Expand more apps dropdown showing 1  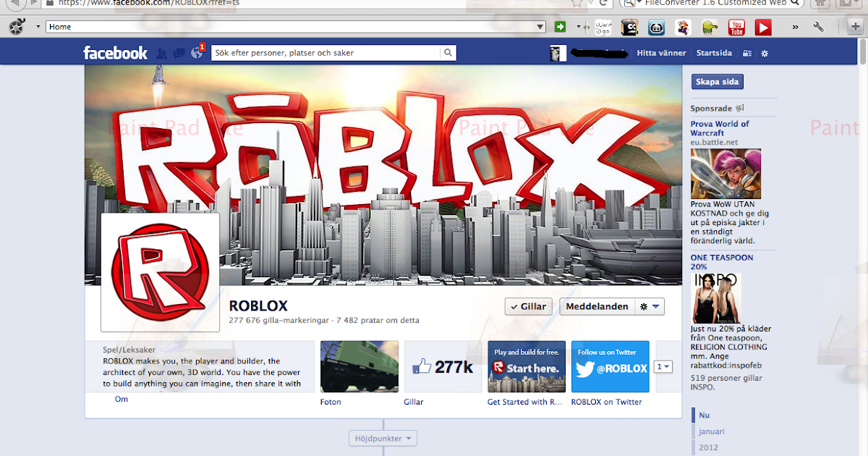pos(663,367)
